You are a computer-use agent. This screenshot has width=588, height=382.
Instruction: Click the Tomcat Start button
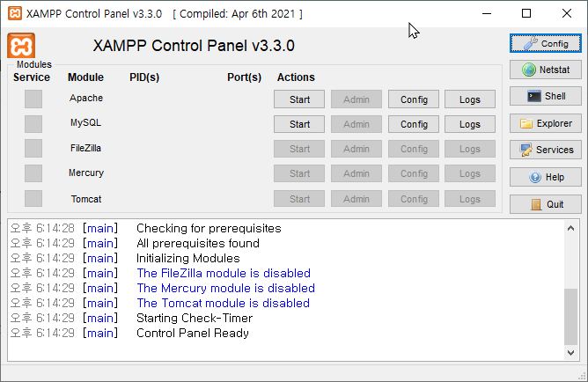[299, 199]
